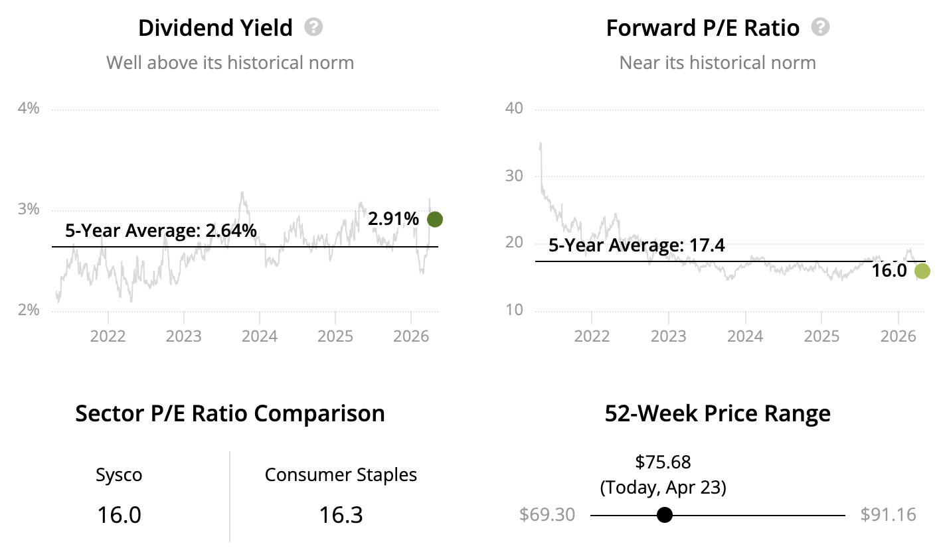Click the Dividend Yield heading
The height and width of the screenshot is (560, 939).
click(x=215, y=28)
